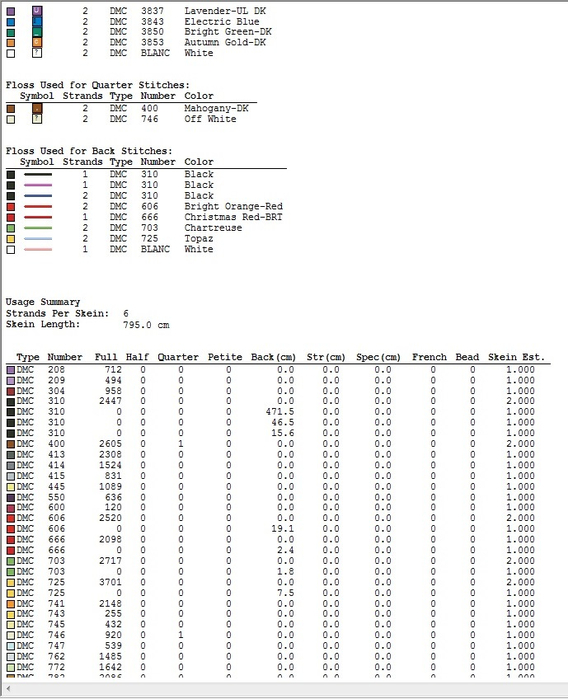Image resolution: width=568 pixels, height=699 pixels.
Task: Click the light blue line sample for Topaz
Action: [38, 238]
